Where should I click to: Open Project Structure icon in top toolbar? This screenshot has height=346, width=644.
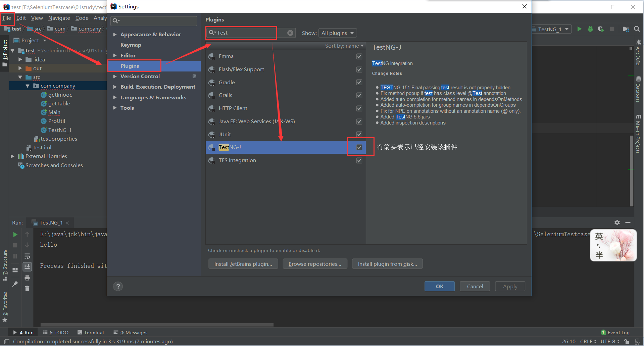tap(626, 29)
